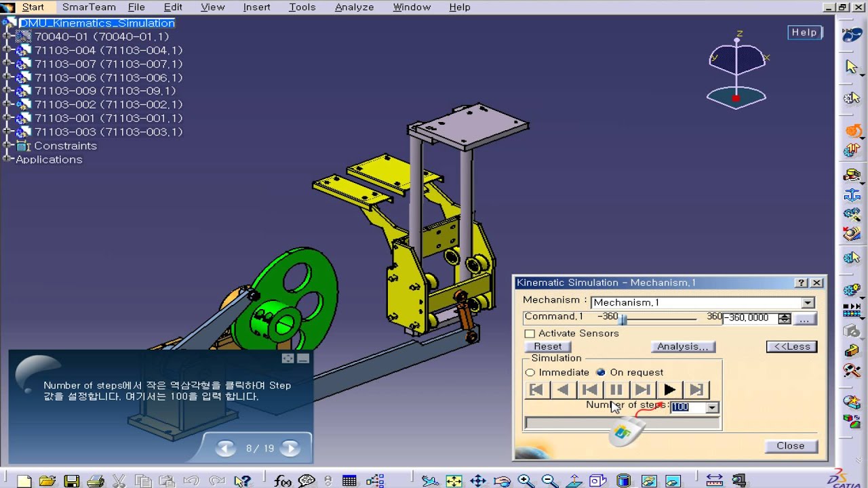Click the Number of steps input field

tap(688, 407)
